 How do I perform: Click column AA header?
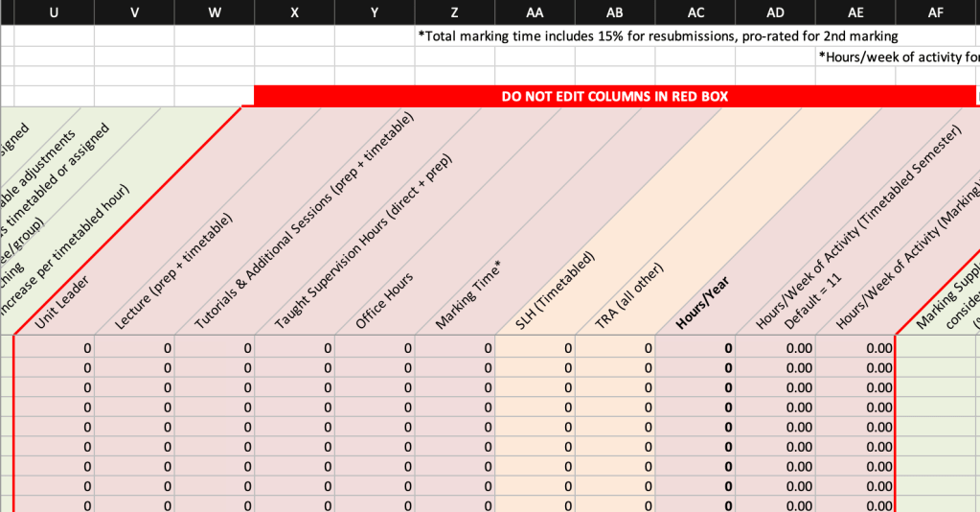click(535, 12)
